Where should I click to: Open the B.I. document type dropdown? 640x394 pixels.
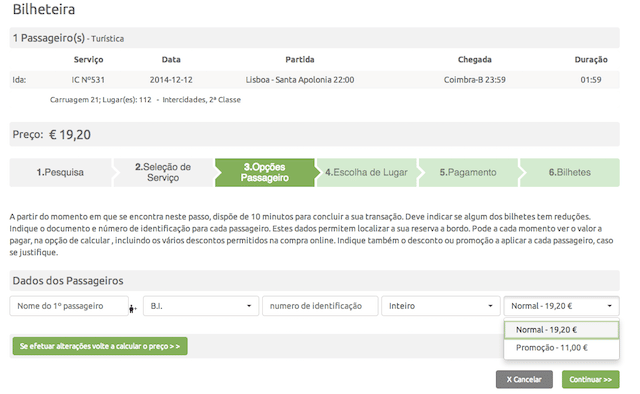(201, 306)
